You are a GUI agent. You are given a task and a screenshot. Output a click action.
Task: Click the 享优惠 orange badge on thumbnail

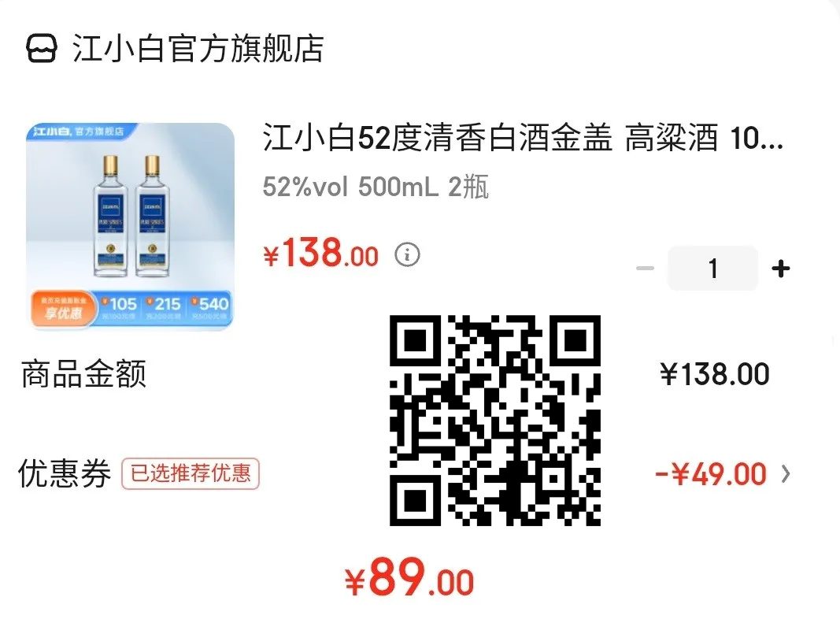click(x=63, y=308)
